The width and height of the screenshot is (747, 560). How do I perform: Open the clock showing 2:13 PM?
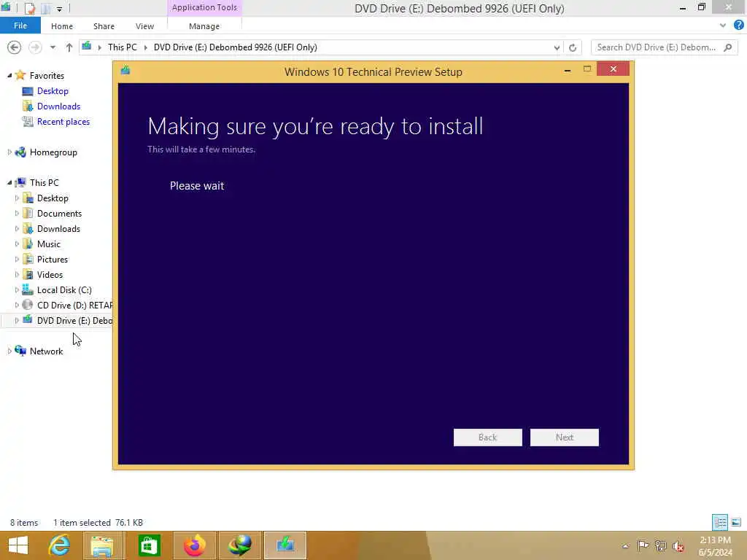coord(715,545)
